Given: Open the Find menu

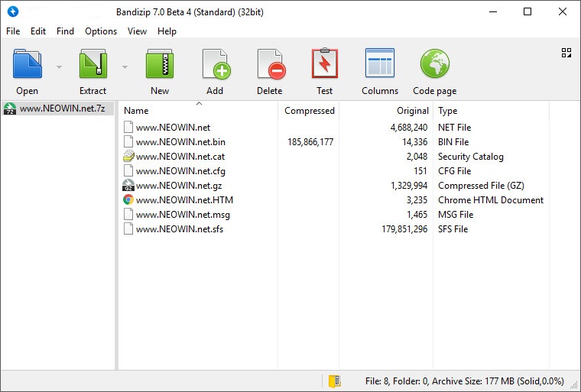Looking at the screenshot, I should 65,31.
